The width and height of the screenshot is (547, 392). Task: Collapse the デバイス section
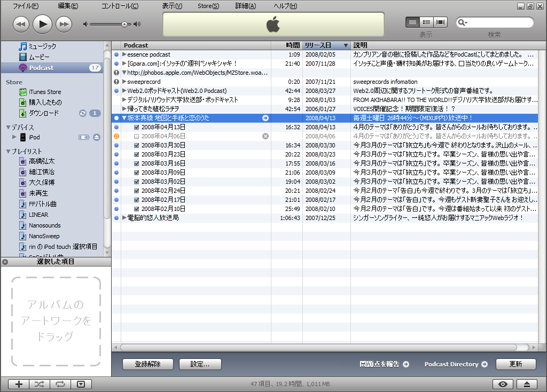click(8, 127)
